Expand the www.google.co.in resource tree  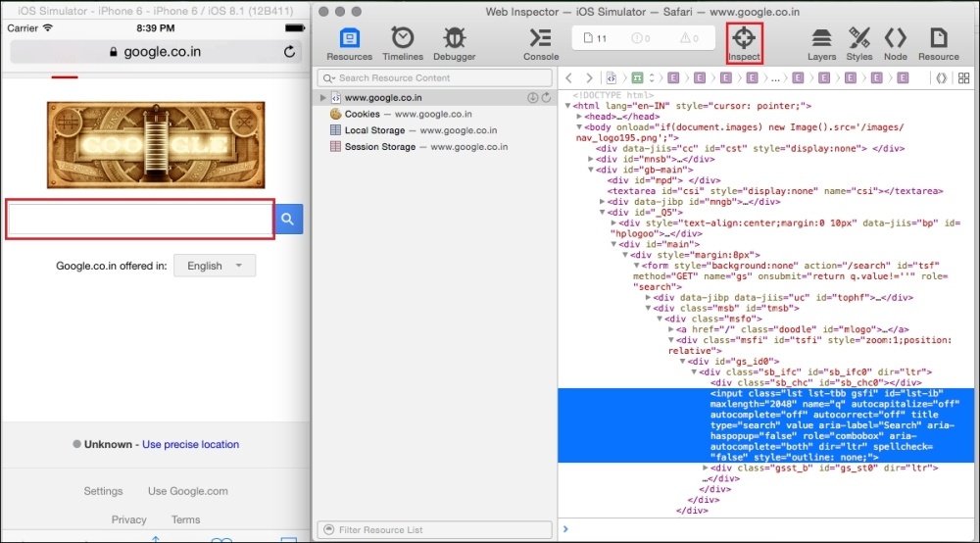coord(322,97)
